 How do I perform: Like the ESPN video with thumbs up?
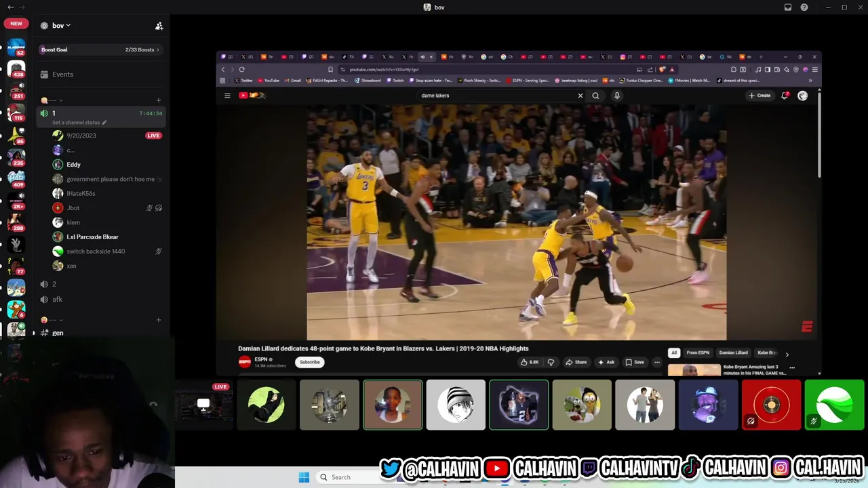(530, 362)
